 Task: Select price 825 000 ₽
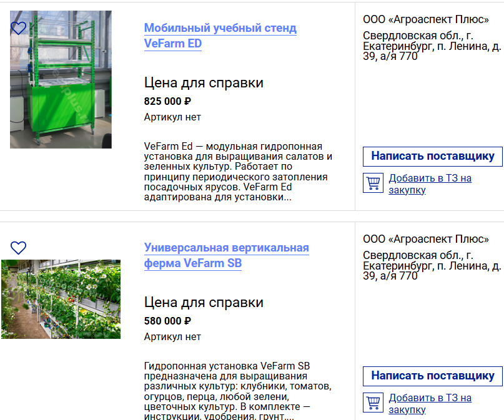[167, 101]
